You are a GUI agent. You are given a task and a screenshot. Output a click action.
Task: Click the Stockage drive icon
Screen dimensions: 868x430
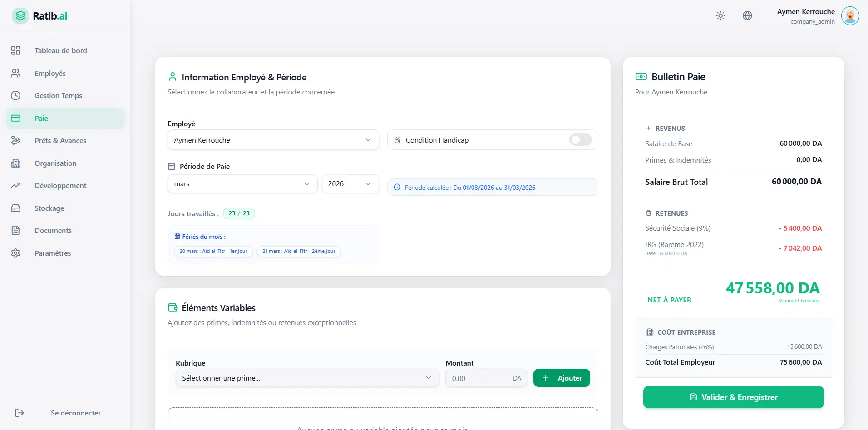click(x=16, y=208)
